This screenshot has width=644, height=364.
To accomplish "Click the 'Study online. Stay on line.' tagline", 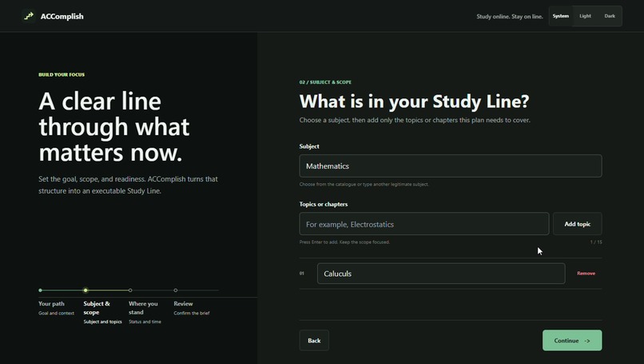I will [x=510, y=17].
